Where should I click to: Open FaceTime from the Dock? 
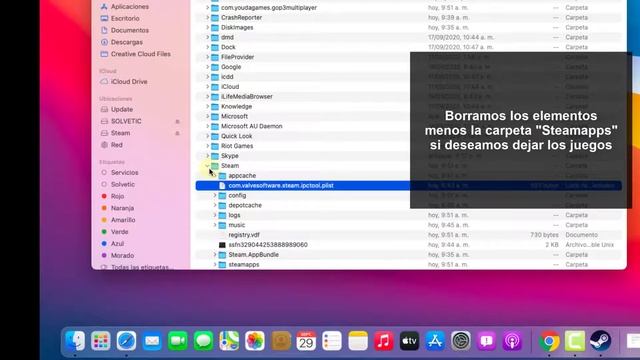(178, 341)
